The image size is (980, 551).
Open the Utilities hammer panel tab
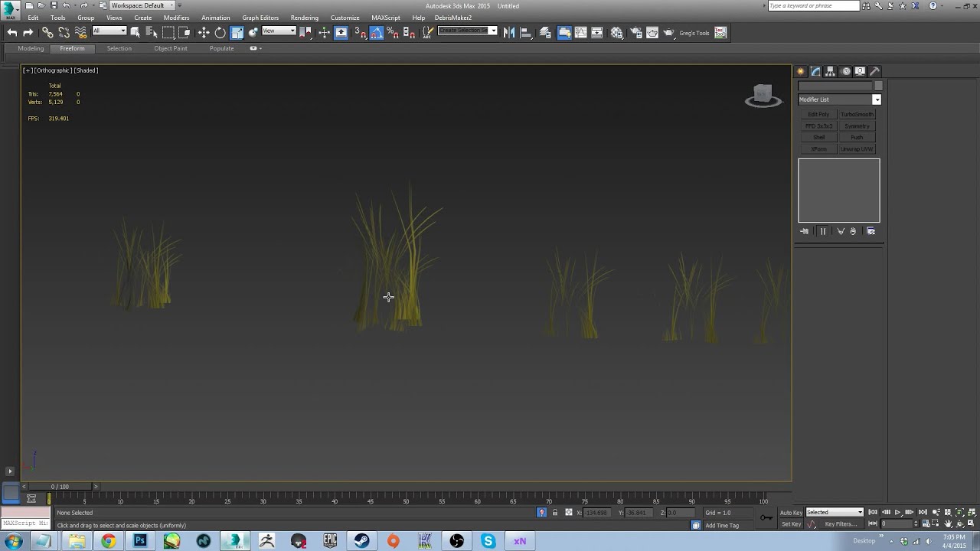click(875, 71)
